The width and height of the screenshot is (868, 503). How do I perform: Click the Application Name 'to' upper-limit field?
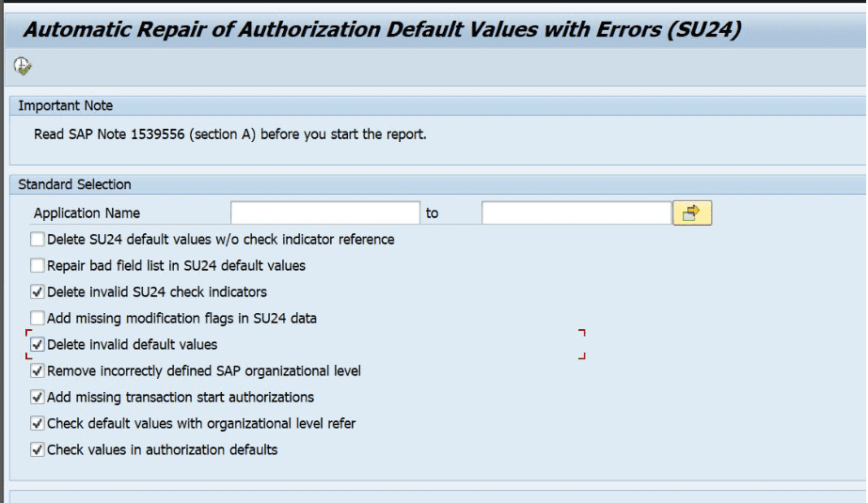pos(576,213)
